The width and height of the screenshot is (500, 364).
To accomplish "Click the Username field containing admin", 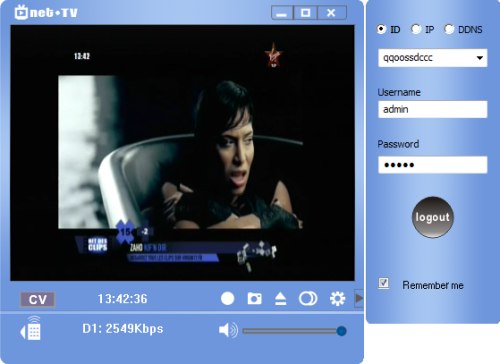I will pos(433,109).
